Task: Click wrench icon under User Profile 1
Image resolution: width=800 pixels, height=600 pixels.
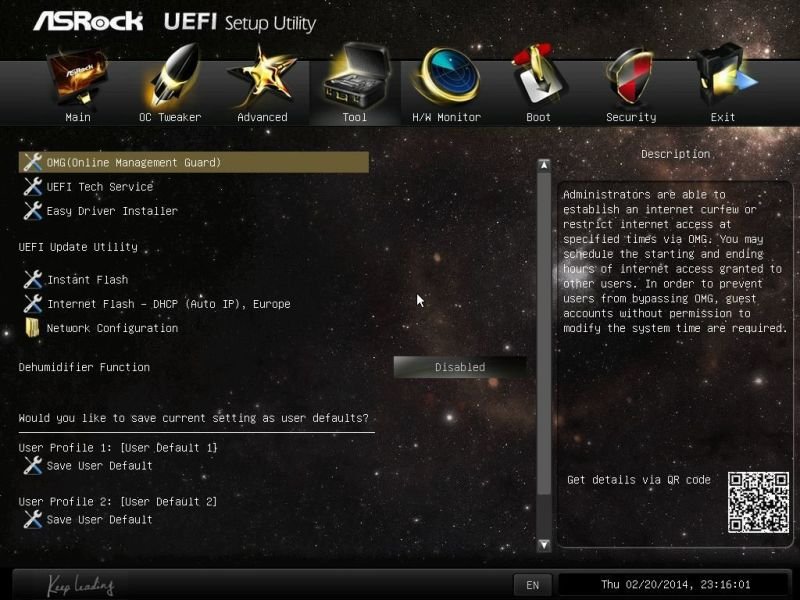Action: (33, 465)
